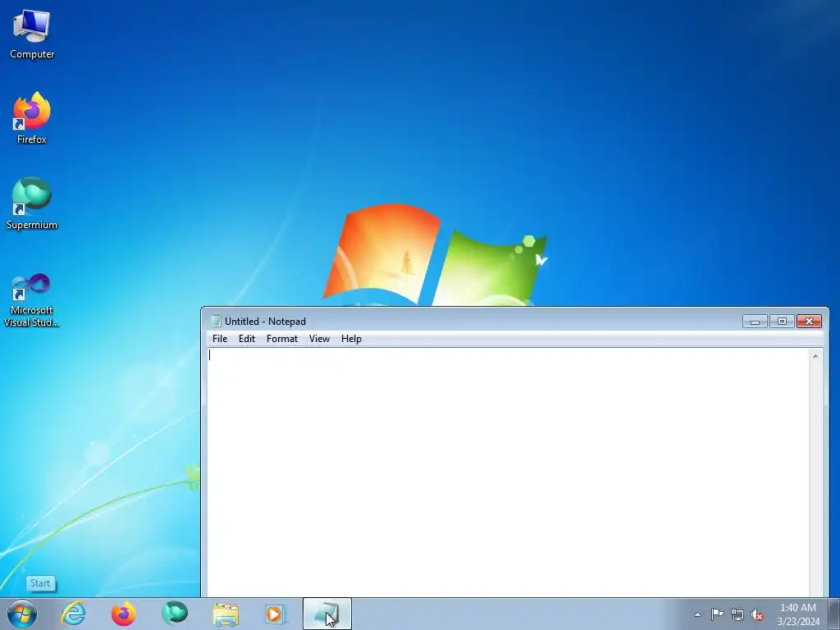This screenshot has width=840, height=630.
Task: Close the Untitled Notepad window
Action: tap(809, 322)
